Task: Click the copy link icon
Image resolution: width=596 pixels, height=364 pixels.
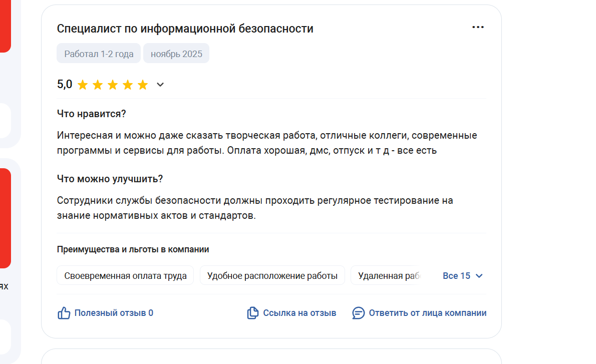Action: (252, 313)
